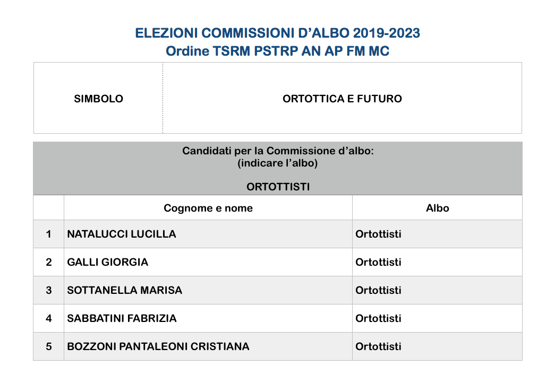Image resolution: width=555 pixels, height=392 pixels.
Task: Click Ortottisti in Bozzoni Pantaleoni's row
Action: coord(378,346)
